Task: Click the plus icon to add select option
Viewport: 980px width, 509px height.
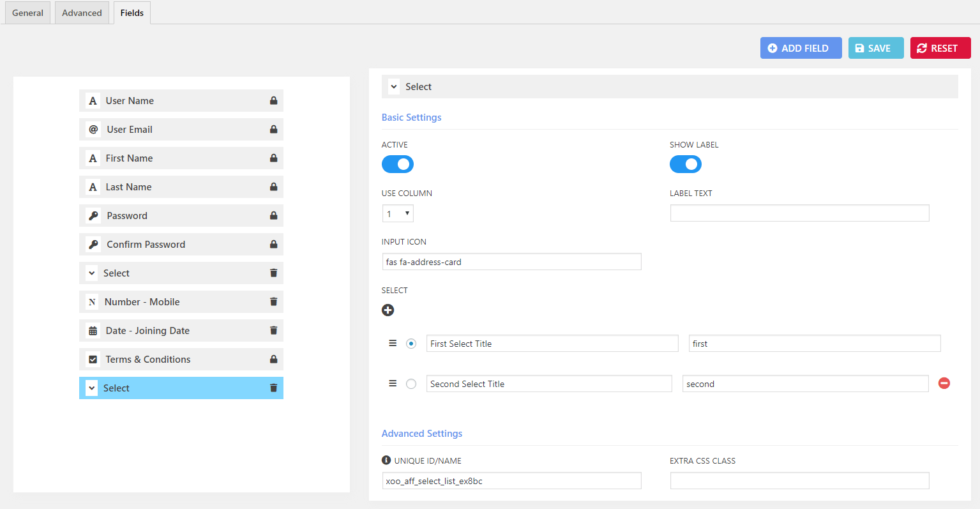Action: coord(388,310)
